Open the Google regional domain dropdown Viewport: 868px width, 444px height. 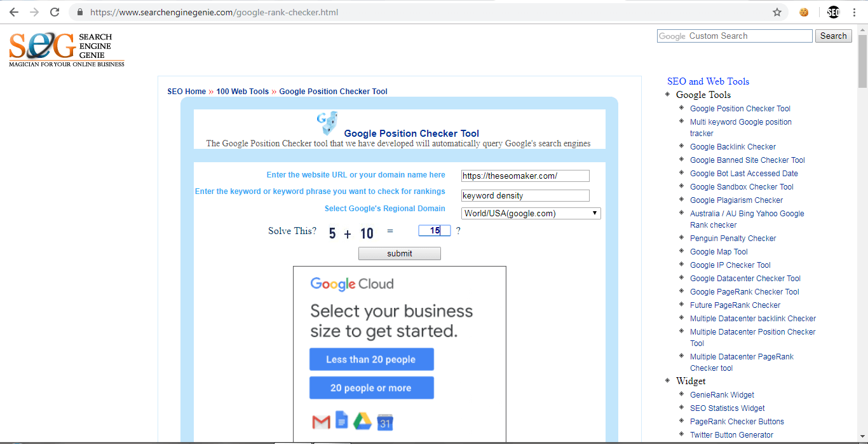tap(531, 214)
